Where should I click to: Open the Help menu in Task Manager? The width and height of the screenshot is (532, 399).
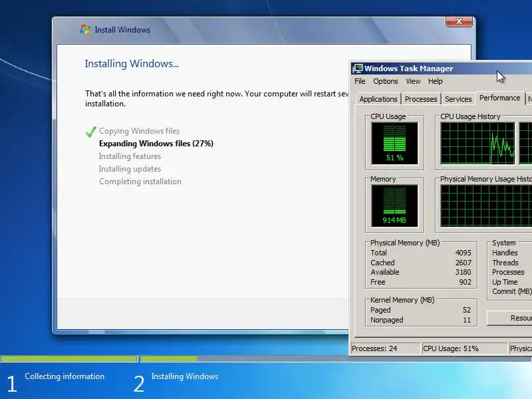click(x=435, y=81)
